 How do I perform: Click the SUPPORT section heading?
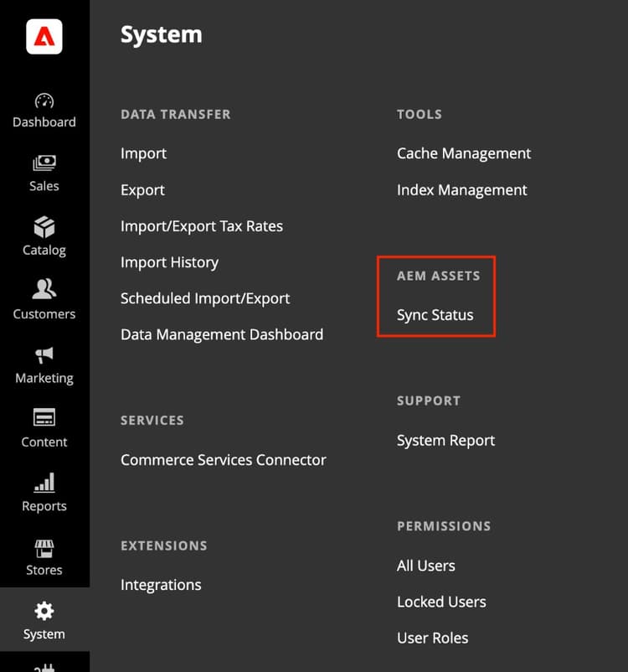click(x=429, y=401)
